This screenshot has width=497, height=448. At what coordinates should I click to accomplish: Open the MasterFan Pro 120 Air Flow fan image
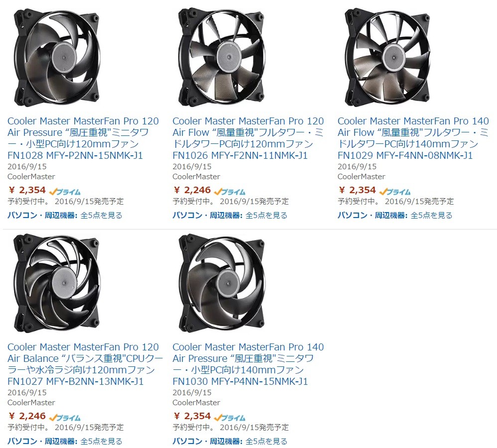tap(223, 57)
